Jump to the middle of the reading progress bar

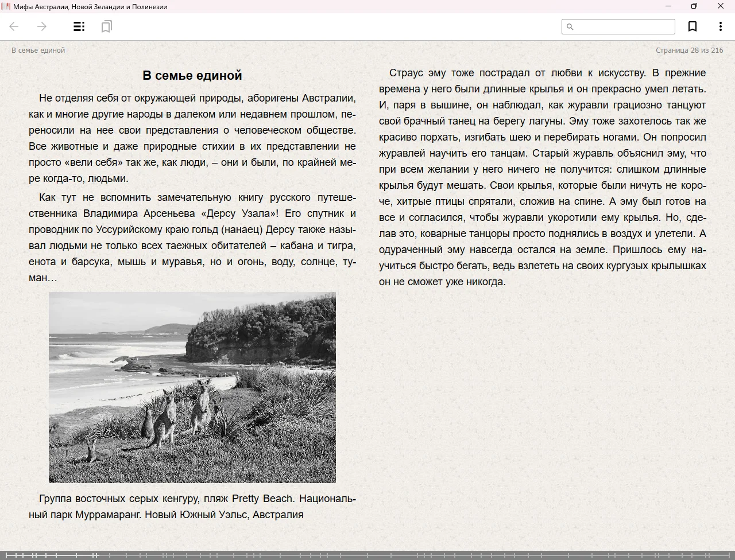(367, 555)
